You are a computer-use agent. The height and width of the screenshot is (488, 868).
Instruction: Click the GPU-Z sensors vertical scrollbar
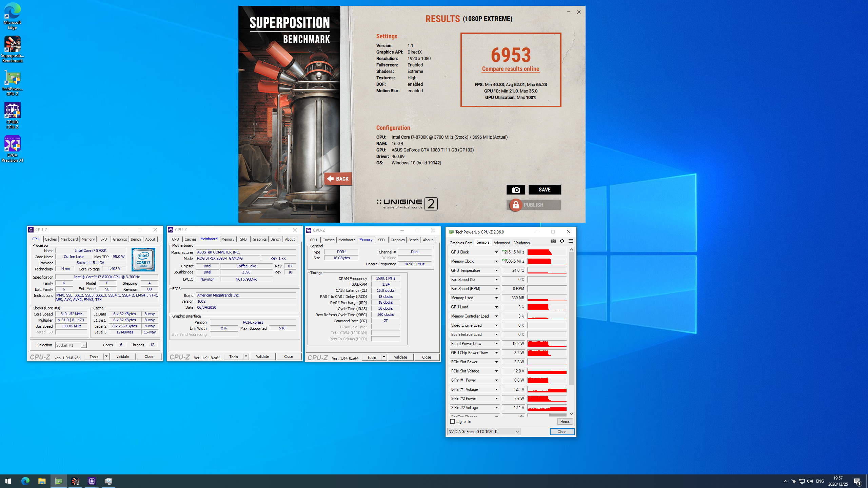[571, 319]
